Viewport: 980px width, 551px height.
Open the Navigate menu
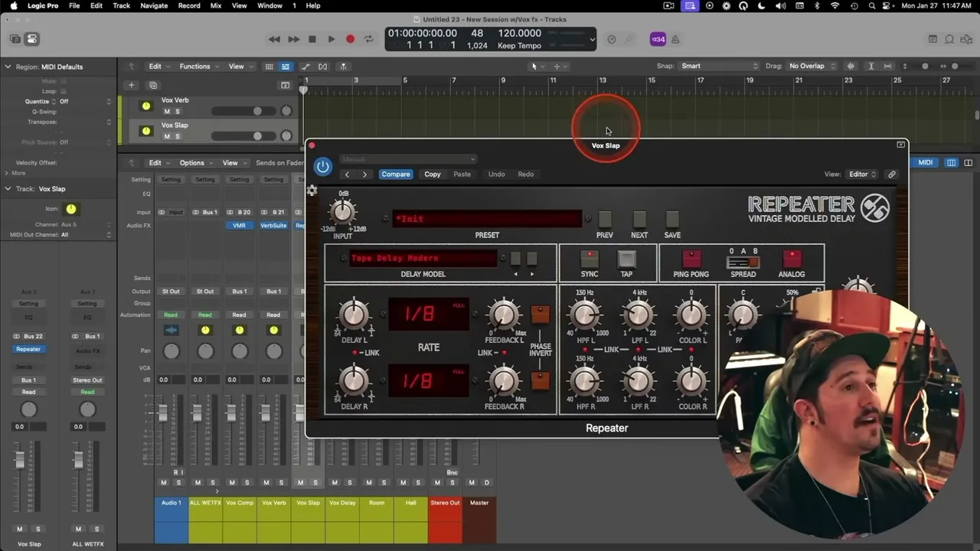coord(154,5)
